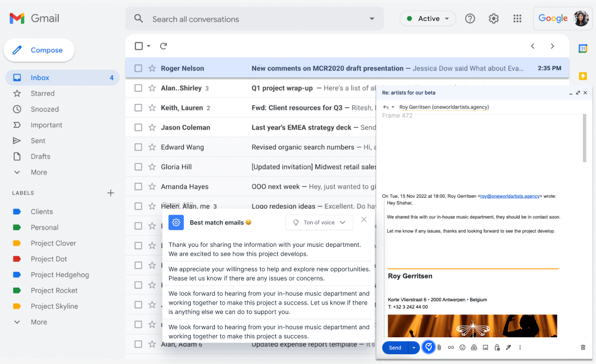The width and height of the screenshot is (596, 364).
Task: Check the box for Roger Nelson's email
Action: click(139, 69)
